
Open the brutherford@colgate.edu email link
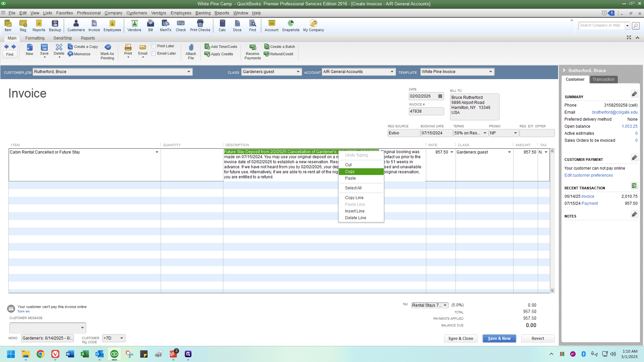(x=614, y=112)
